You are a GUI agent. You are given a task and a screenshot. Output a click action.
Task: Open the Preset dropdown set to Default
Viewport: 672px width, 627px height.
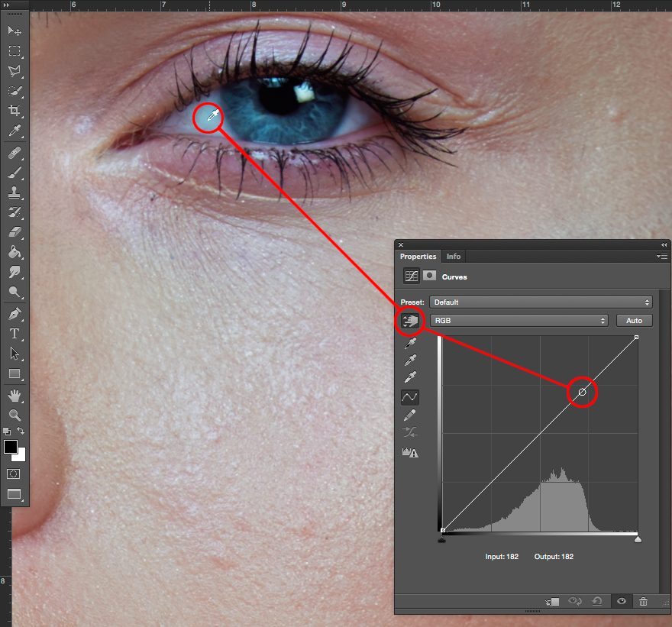click(x=541, y=302)
